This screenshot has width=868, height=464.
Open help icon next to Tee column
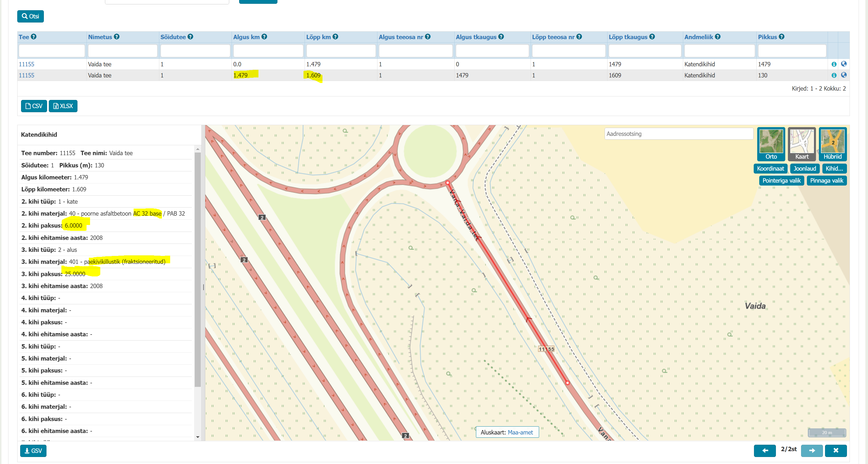click(34, 37)
